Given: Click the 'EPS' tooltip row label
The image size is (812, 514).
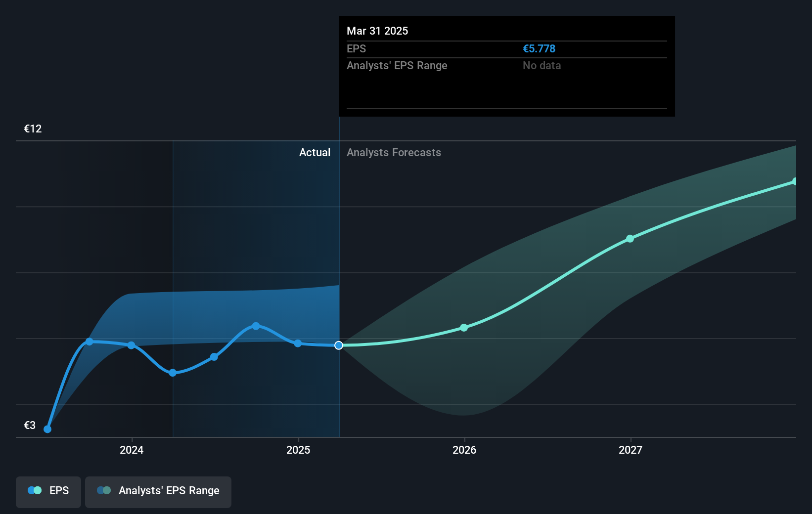Looking at the screenshot, I should click(356, 48).
